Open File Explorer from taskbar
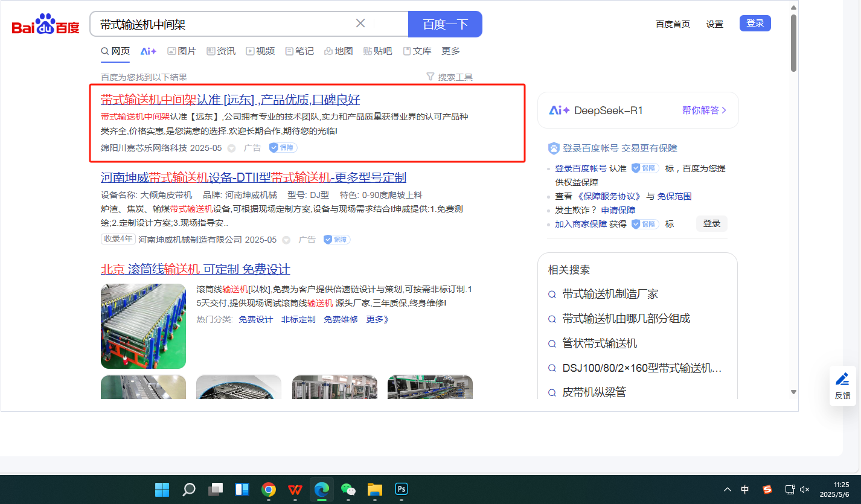Screen dimensions: 861x504 click(375, 489)
